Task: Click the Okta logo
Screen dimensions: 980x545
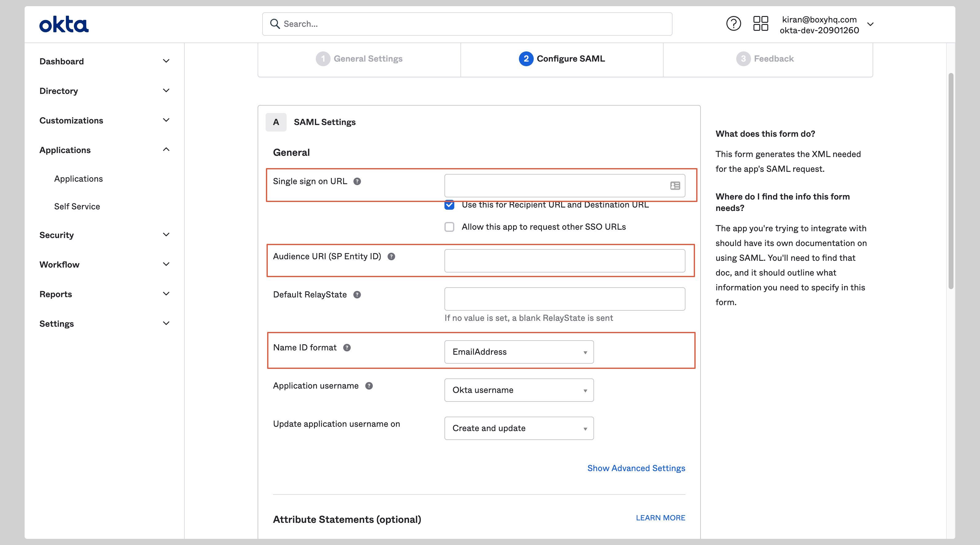Action: (64, 24)
